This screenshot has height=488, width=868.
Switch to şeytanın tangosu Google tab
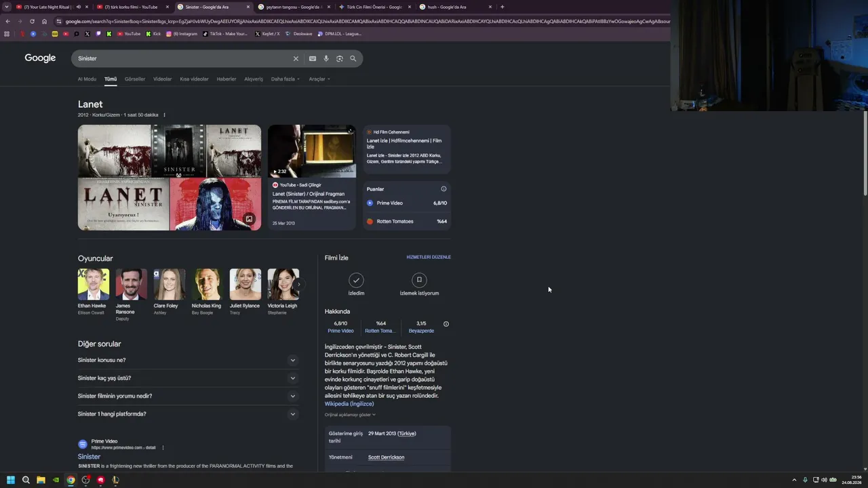[x=294, y=7]
